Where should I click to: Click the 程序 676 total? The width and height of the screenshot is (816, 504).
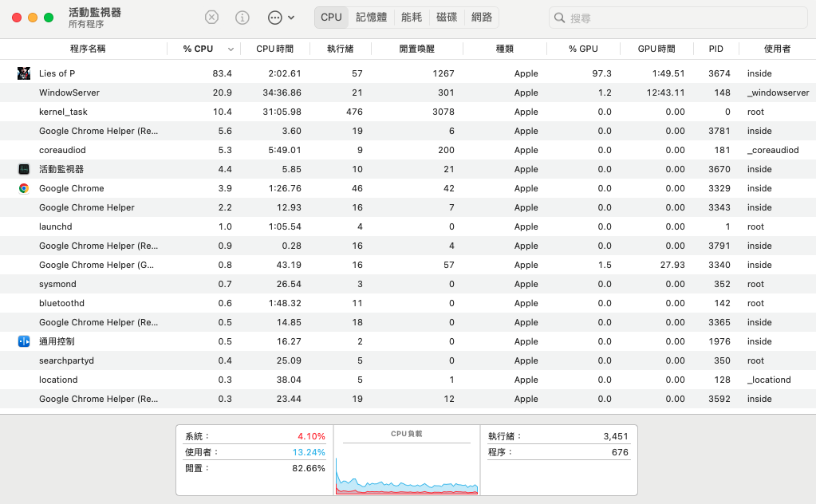coord(558,452)
